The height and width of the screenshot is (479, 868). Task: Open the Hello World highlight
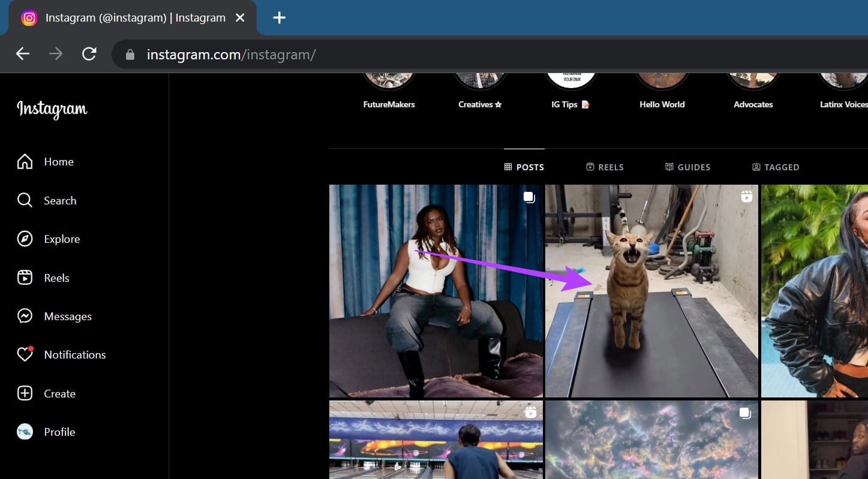tap(662, 90)
